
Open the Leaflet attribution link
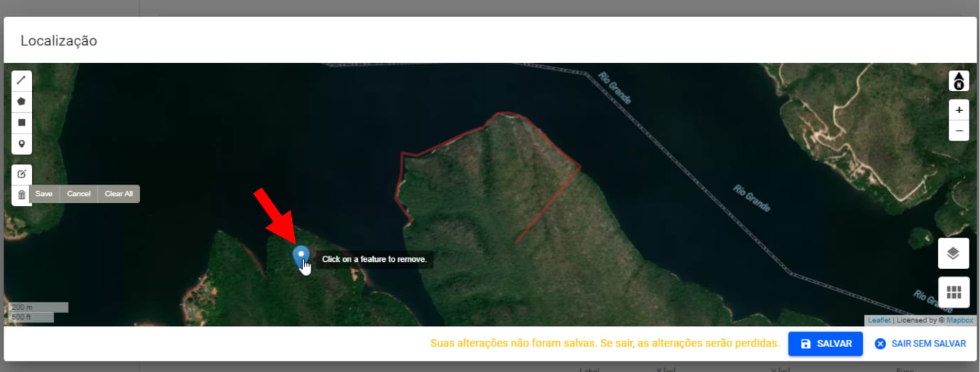879,321
